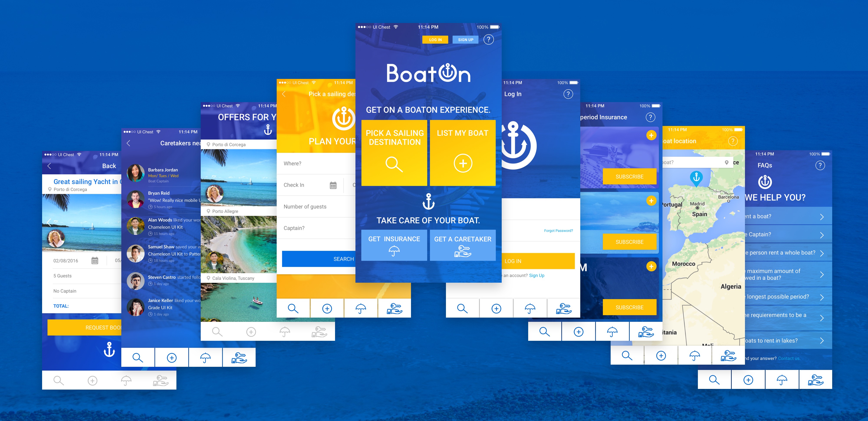
Task: Click Number of guests field
Action: (316, 207)
